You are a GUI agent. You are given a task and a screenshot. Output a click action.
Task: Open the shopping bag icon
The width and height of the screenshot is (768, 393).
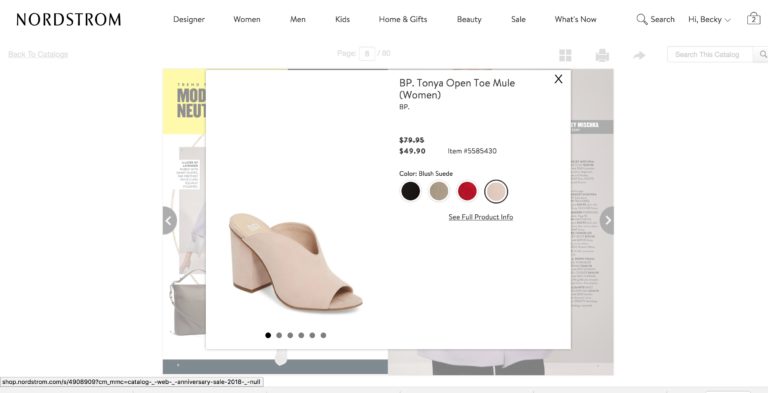tap(753, 19)
